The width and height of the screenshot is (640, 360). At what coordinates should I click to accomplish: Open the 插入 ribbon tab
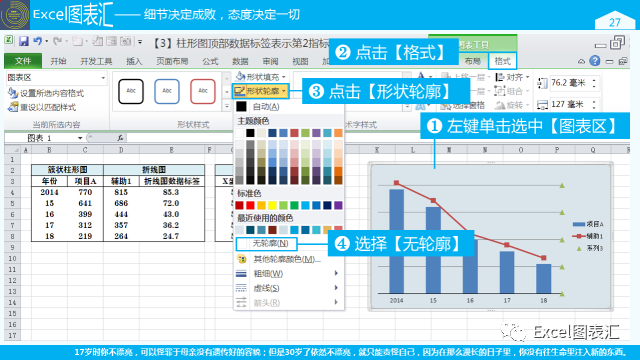click(134, 61)
